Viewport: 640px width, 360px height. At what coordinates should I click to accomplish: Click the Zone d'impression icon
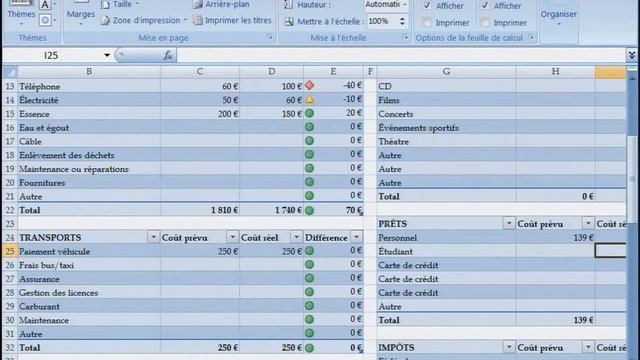click(x=105, y=20)
